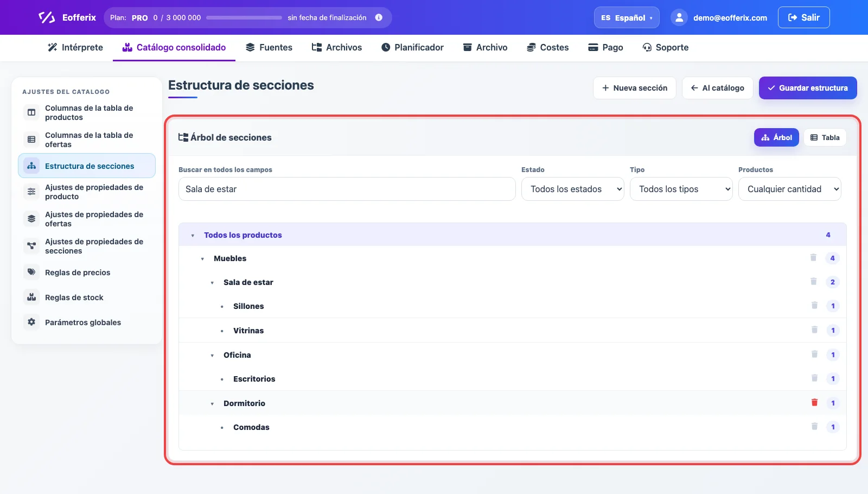Click the badge count 2 on Sala de estar
Viewport: 868px width, 494px height.
click(833, 282)
